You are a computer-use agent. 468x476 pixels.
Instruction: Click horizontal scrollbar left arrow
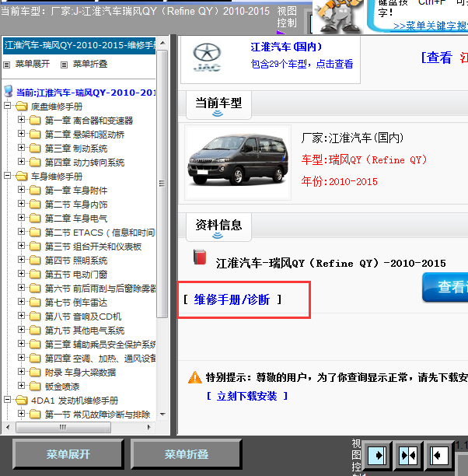(x=8, y=428)
